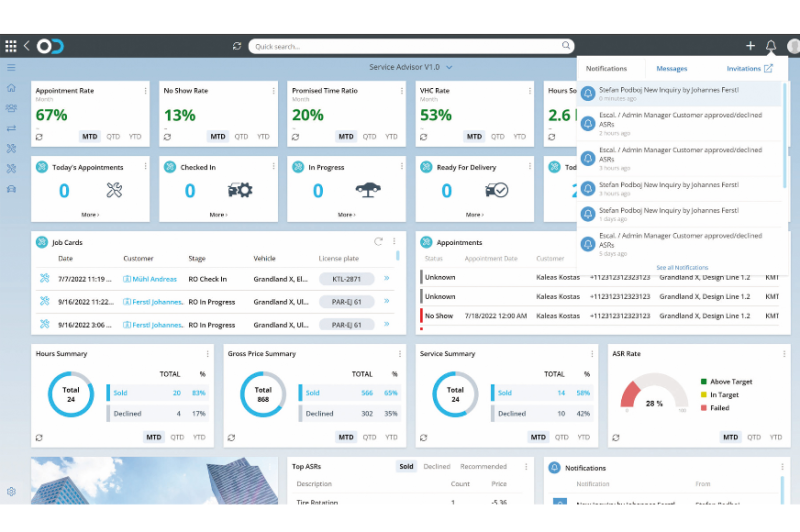Click More on the Checked In card

point(218,215)
